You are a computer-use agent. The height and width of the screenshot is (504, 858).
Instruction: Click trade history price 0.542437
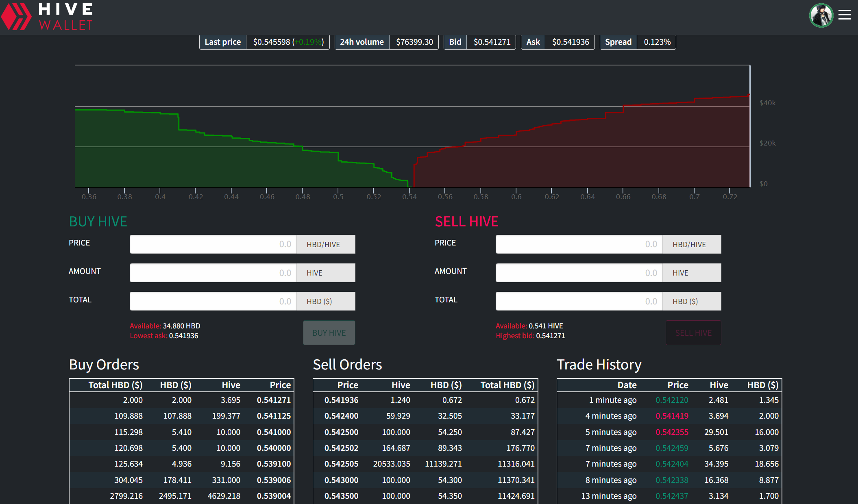coord(672,496)
